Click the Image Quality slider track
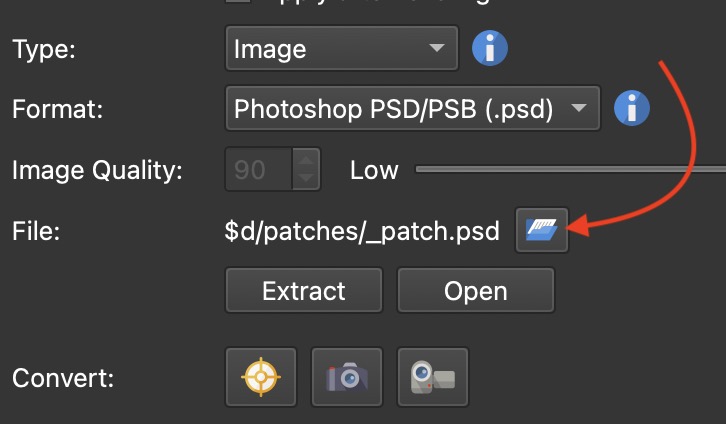Image resolution: width=726 pixels, height=424 pixels. pos(570,170)
